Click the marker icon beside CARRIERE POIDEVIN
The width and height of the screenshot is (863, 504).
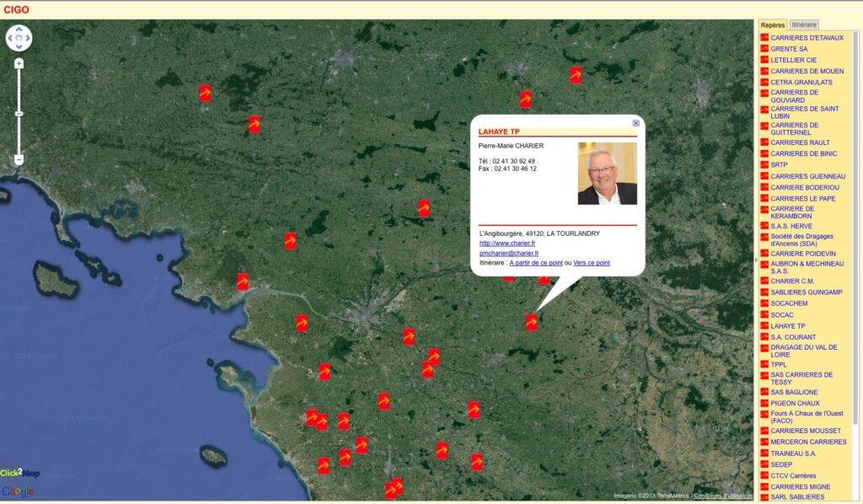[764, 253]
